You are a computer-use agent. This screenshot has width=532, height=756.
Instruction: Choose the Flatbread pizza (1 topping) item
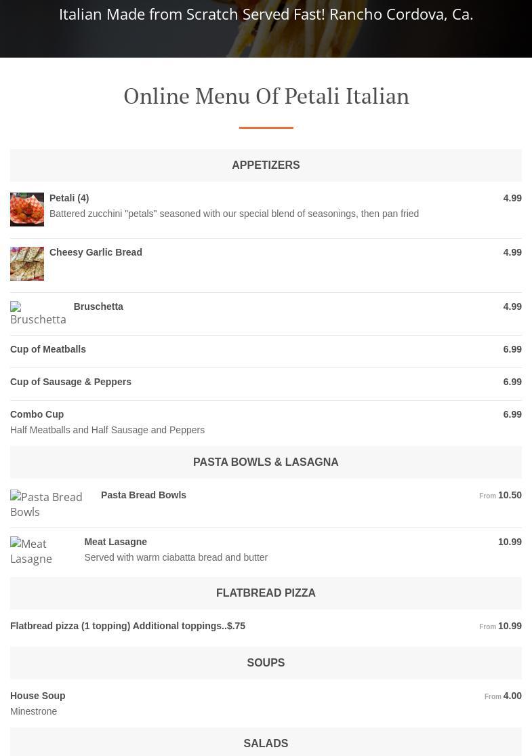coord(127,626)
